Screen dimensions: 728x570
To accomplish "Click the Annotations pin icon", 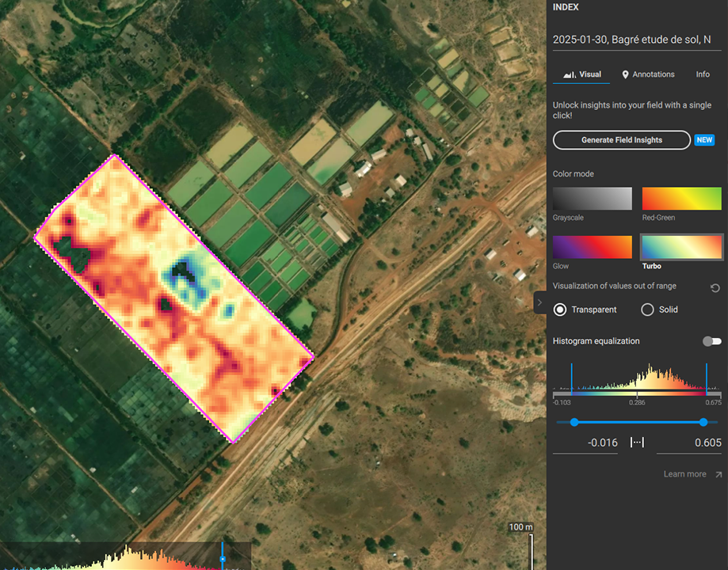I will pos(625,74).
